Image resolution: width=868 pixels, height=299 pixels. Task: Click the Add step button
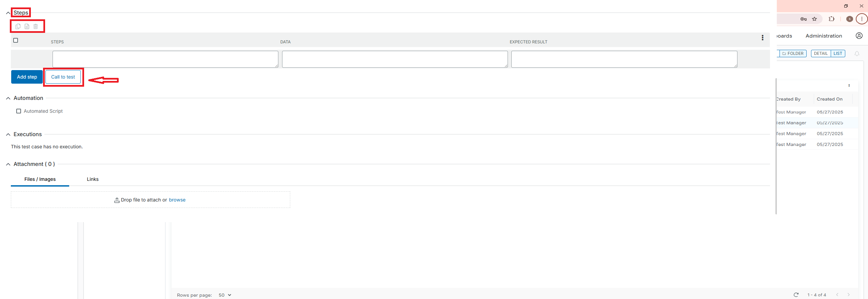click(26, 77)
